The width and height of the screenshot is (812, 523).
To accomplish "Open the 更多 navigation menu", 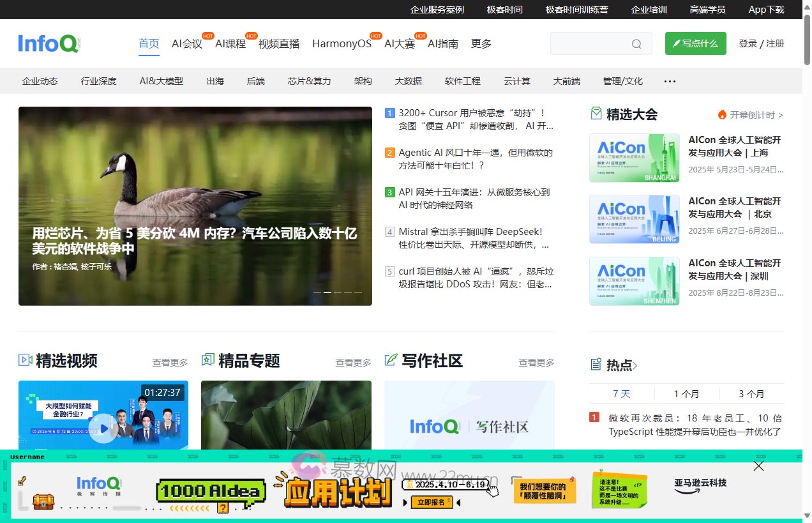I will 480,43.
